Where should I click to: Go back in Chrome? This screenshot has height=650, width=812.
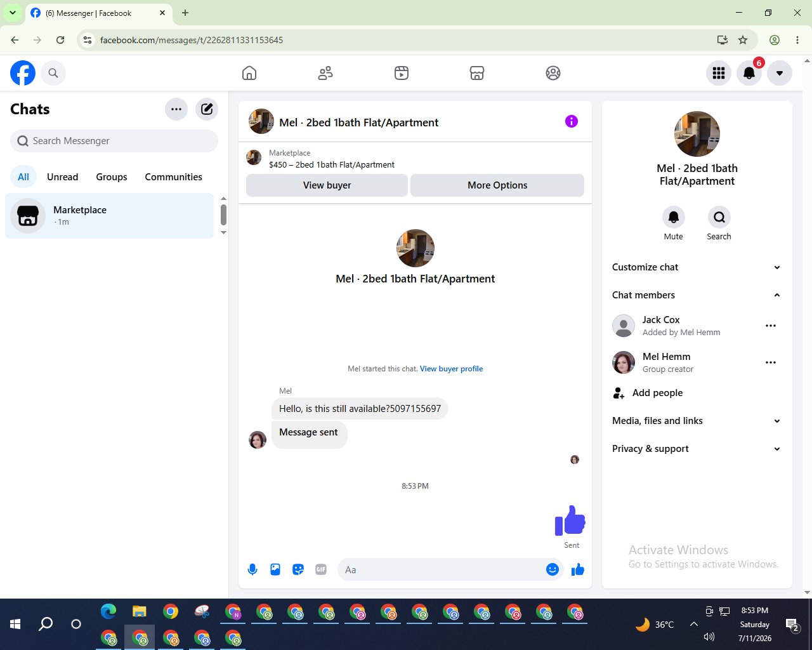click(x=15, y=40)
